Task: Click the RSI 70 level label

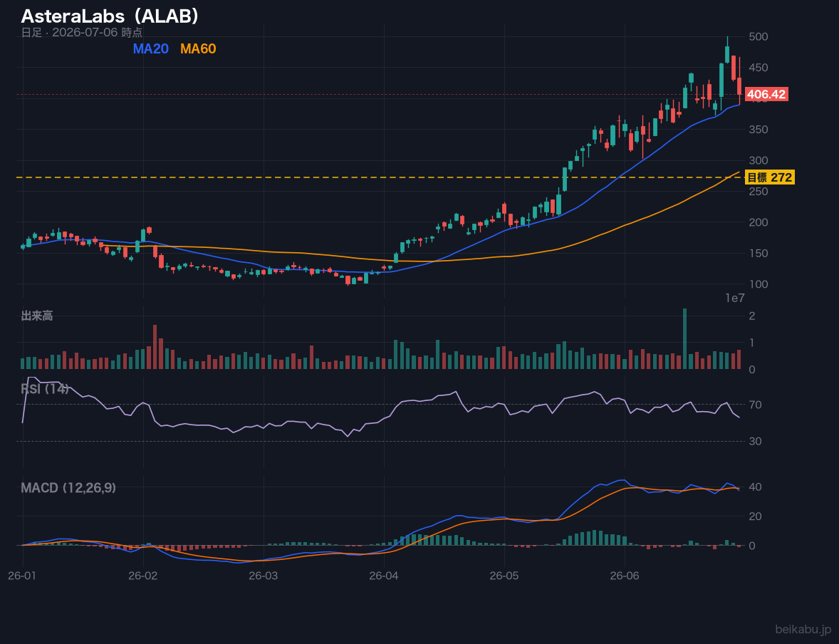Action: pos(755,405)
